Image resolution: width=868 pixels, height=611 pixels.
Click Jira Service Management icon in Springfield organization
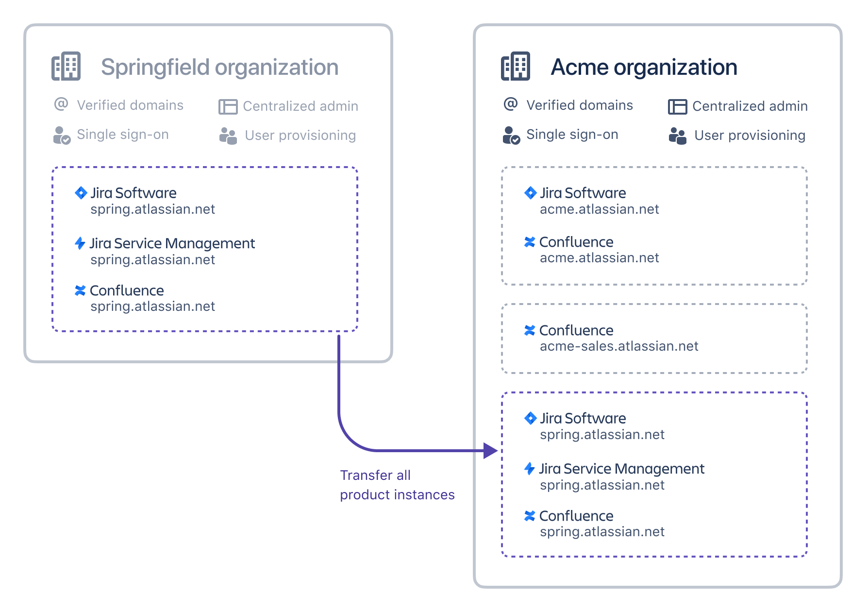click(x=80, y=243)
